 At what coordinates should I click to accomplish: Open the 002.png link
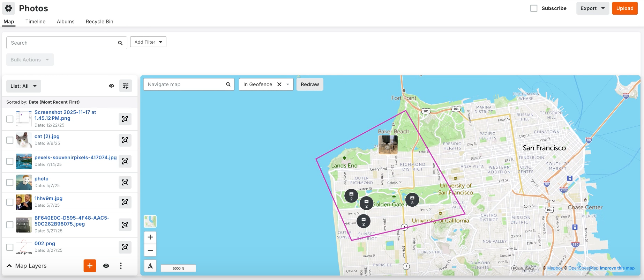pyautogui.click(x=45, y=243)
